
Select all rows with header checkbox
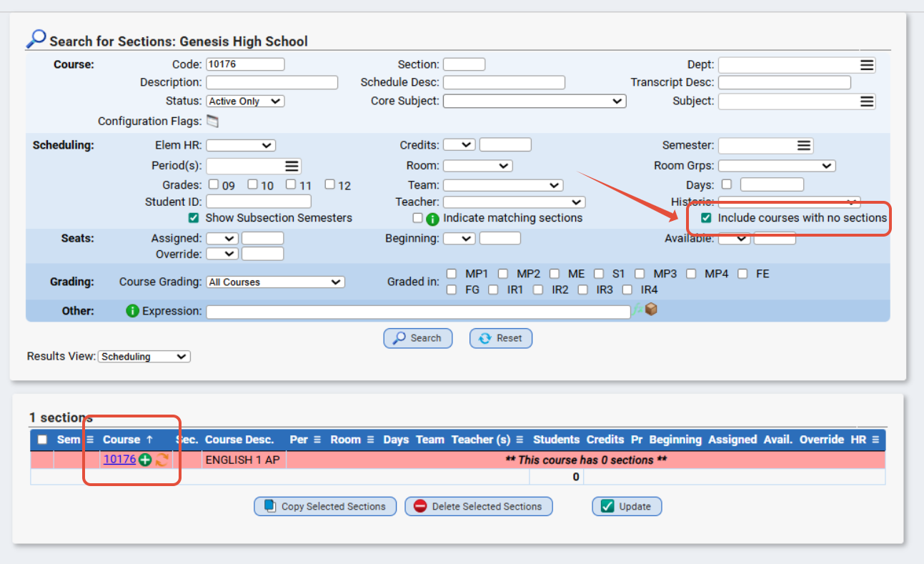(42, 440)
